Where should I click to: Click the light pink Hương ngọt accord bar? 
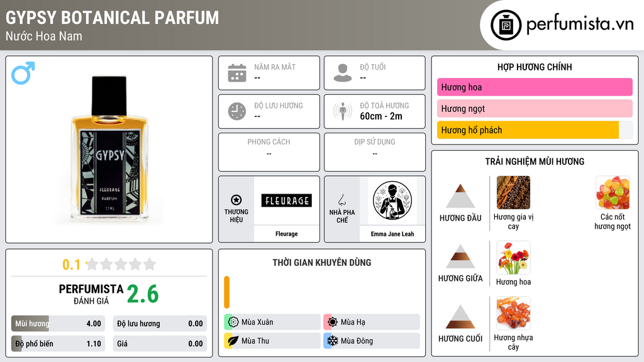pos(535,108)
